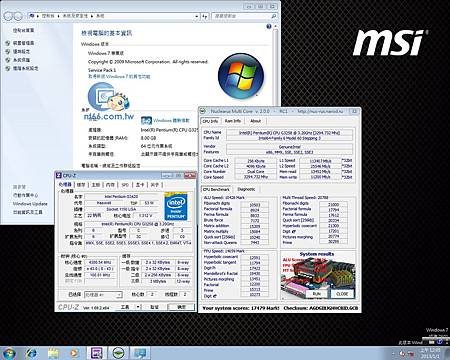The width and height of the screenshot is (450, 360).
Task: Switch to the second (Caches) tab in CPU-Z
Action: coord(81,185)
